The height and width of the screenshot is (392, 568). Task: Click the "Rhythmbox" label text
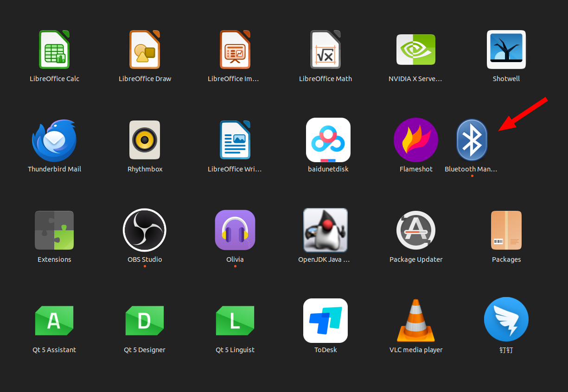[145, 169]
